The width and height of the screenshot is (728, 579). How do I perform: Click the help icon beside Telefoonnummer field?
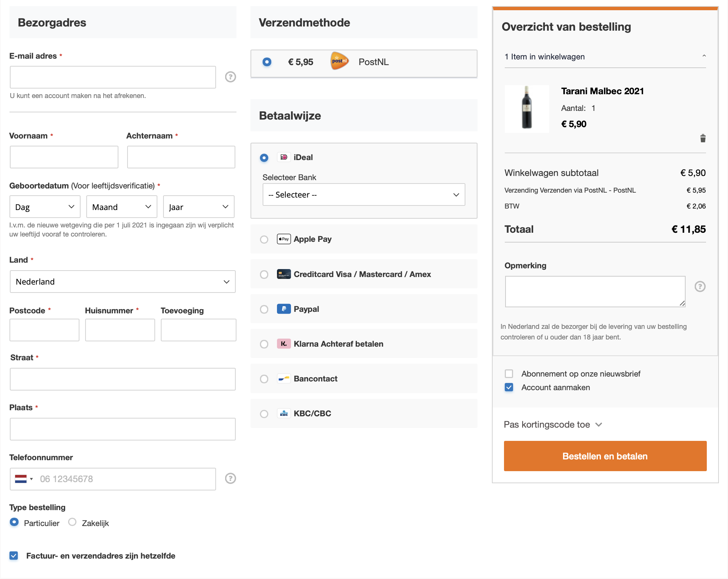pyautogui.click(x=230, y=478)
